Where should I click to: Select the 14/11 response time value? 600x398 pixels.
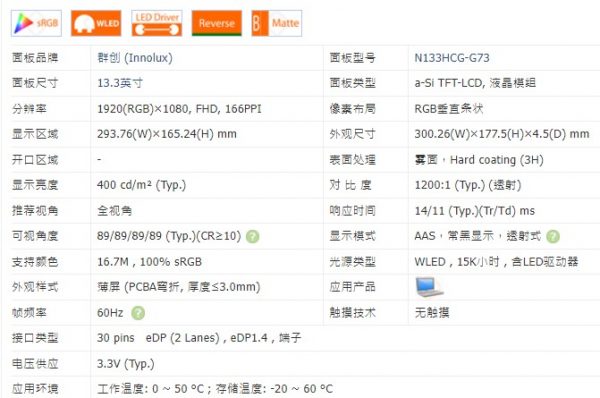point(475,211)
